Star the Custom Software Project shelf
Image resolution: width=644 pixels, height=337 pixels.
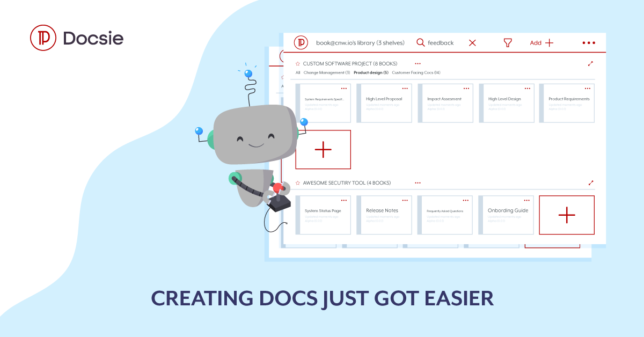[298, 63]
